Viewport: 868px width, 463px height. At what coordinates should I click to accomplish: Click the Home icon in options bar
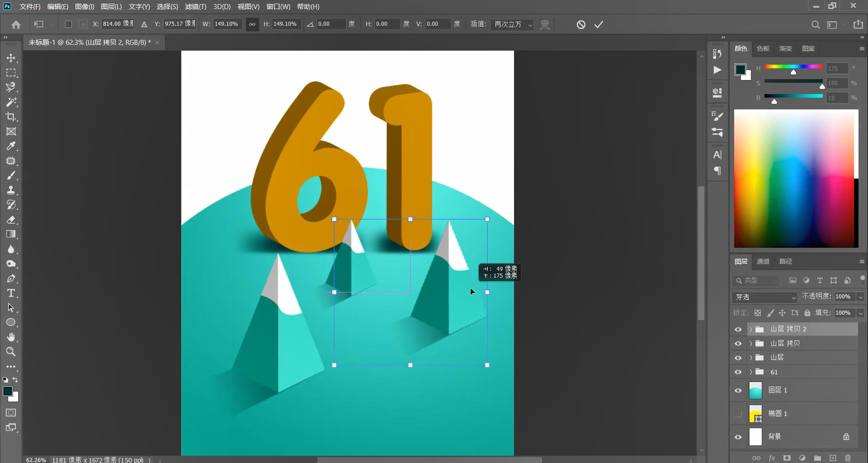tap(16, 24)
